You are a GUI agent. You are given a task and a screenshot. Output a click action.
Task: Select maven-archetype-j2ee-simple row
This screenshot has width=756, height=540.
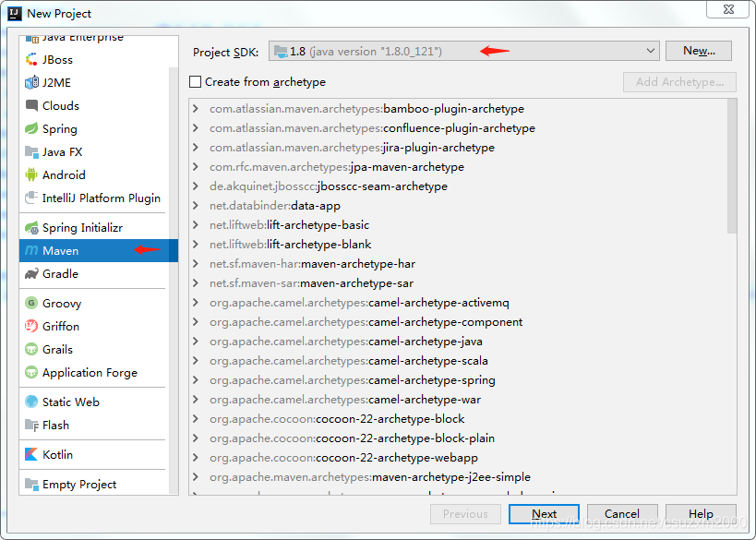click(458, 477)
